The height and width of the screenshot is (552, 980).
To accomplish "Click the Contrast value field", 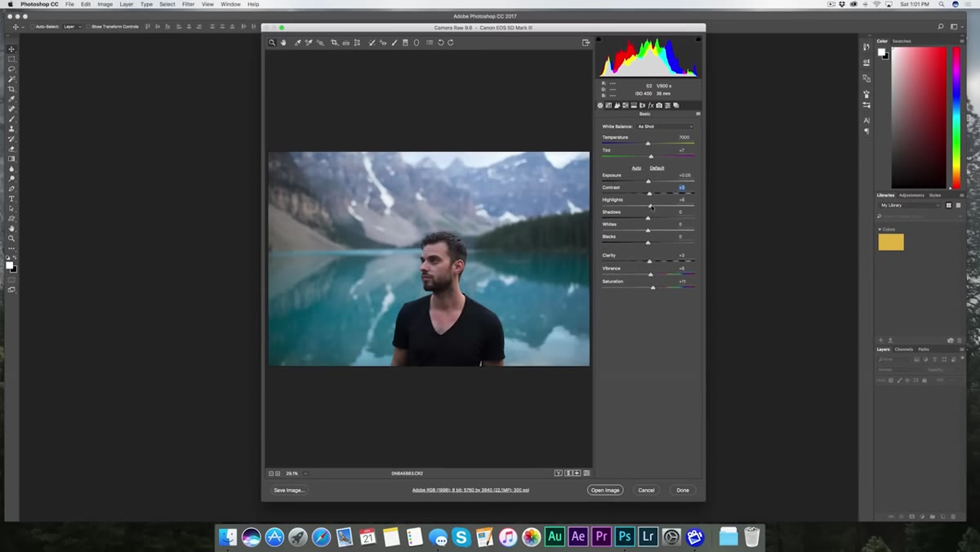I will point(682,188).
